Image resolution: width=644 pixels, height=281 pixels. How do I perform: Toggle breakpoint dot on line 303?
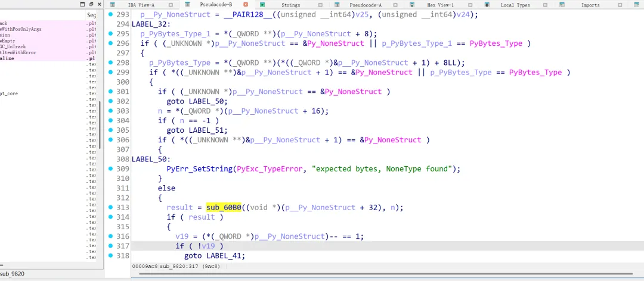(x=110, y=111)
